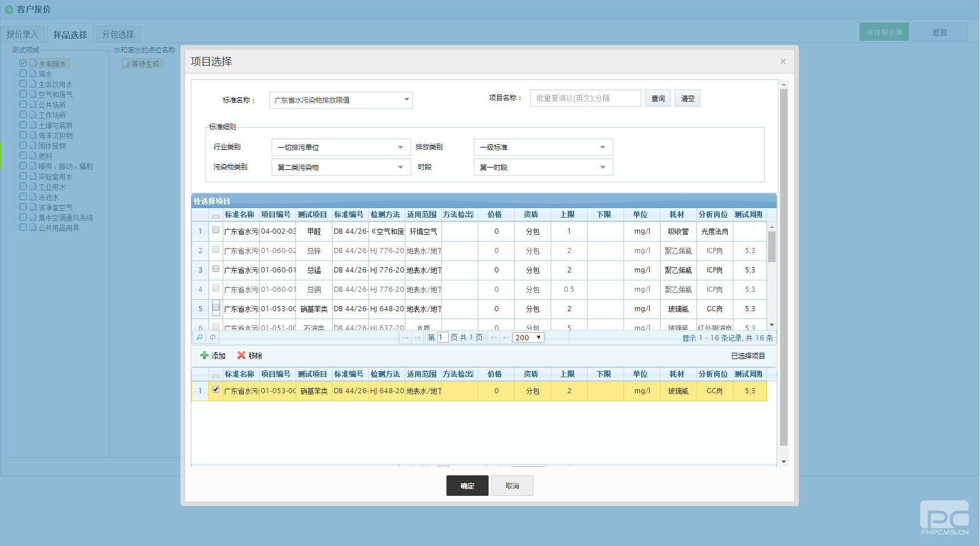980x546 pixels.
Task: Click the next page arrow in pager
Action: coord(493,338)
